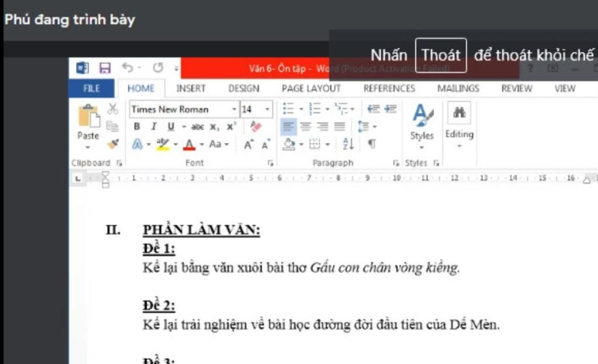Open the FILE tab
Image resolution: width=598 pixels, height=364 pixels.
[92, 88]
